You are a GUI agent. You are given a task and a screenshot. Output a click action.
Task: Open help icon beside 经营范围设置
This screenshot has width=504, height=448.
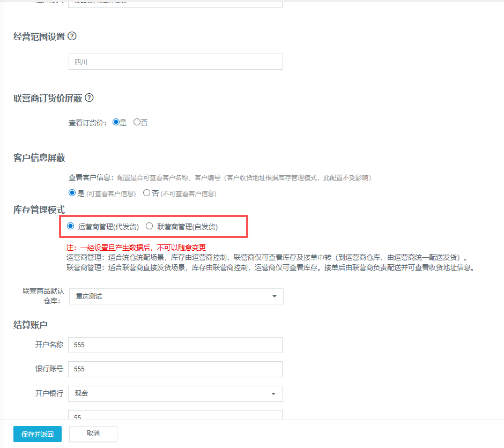72,36
